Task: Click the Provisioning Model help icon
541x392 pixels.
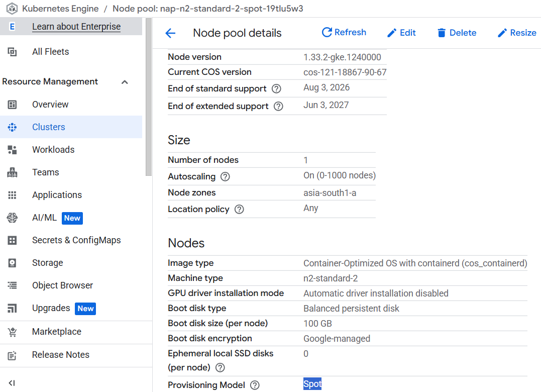Action: 255,385
